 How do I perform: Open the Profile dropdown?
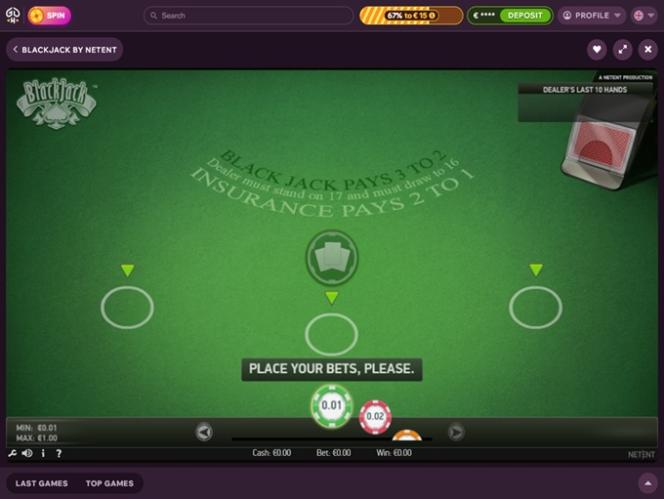[592, 16]
